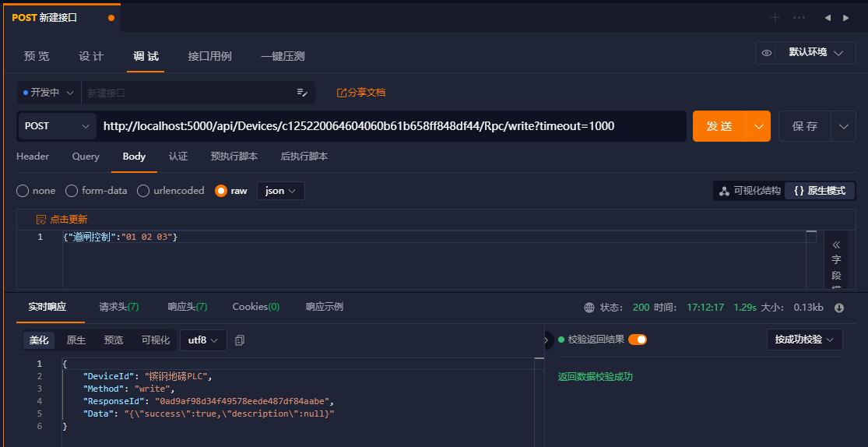Open the 接口用例 tab
868x447 pixels.
210,56
